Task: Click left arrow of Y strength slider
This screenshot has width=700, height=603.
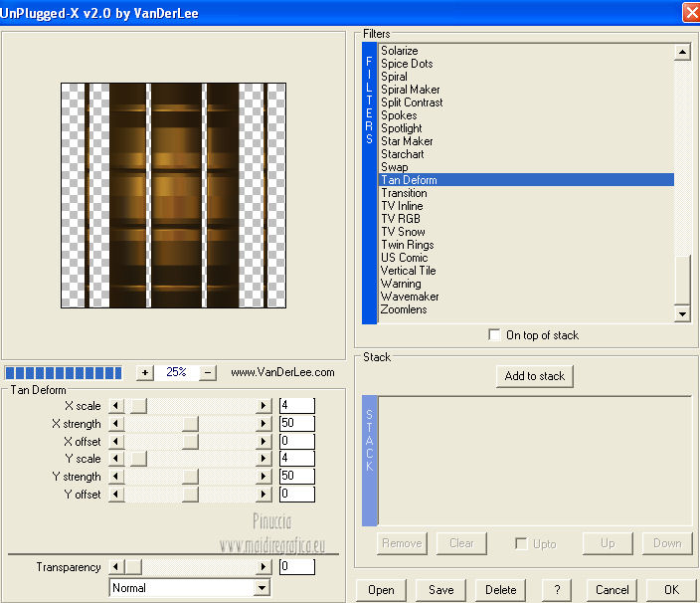Action: pyautogui.click(x=116, y=477)
